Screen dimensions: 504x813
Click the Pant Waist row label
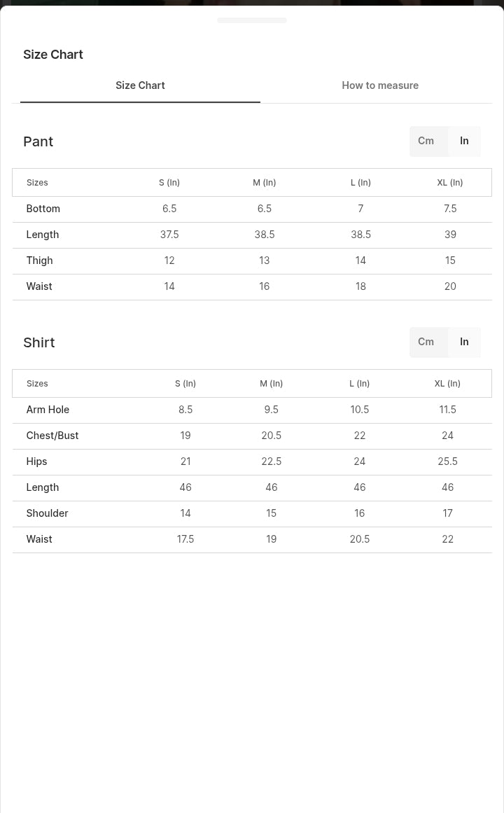pos(39,286)
